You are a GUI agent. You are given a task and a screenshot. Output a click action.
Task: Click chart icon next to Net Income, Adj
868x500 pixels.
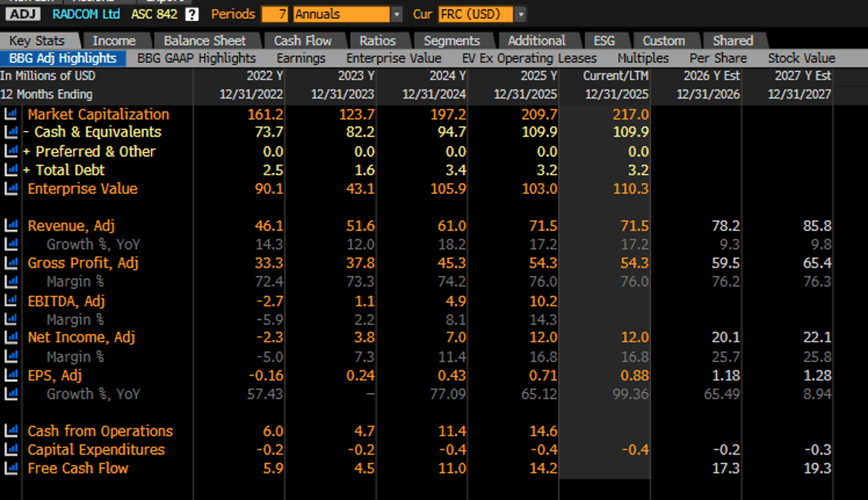tap(11, 338)
